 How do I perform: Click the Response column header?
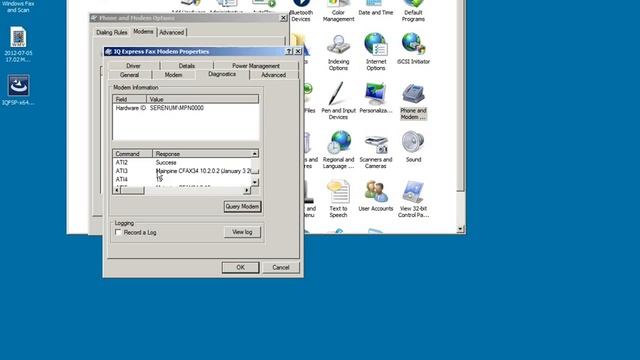202,154
